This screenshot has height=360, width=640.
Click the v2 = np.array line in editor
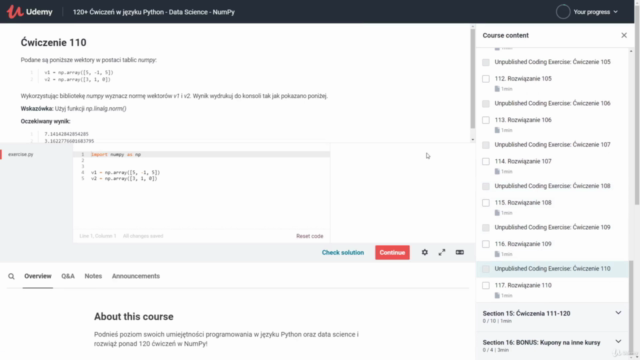click(x=124, y=178)
